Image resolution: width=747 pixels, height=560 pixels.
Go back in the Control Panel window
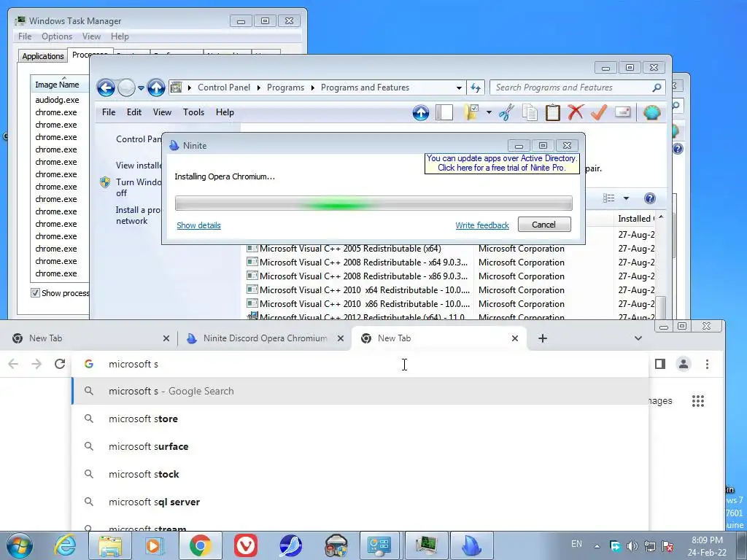click(x=106, y=87)
